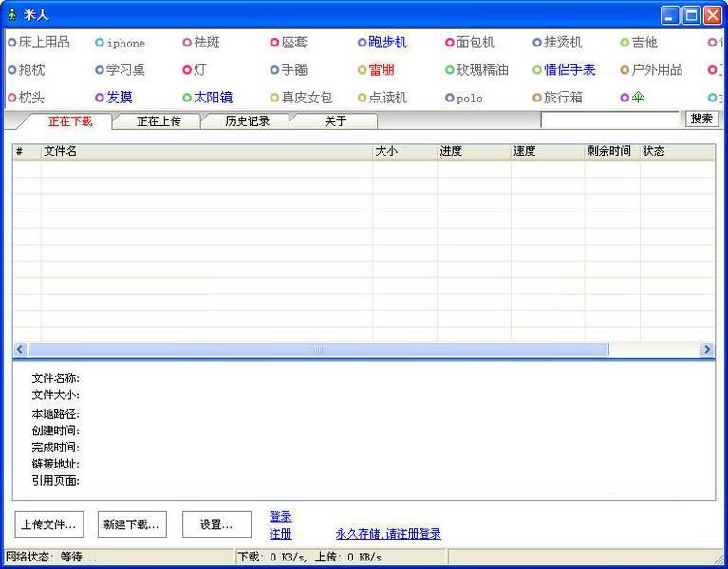Click the search input field
Viewport: 728px width, 569px height.
tap(609, 119)
